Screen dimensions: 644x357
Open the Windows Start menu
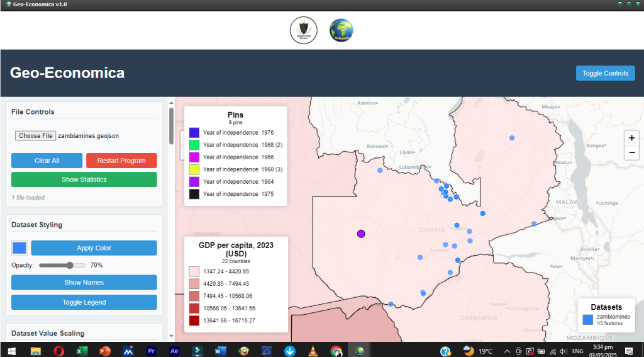(x=11, y=351)
